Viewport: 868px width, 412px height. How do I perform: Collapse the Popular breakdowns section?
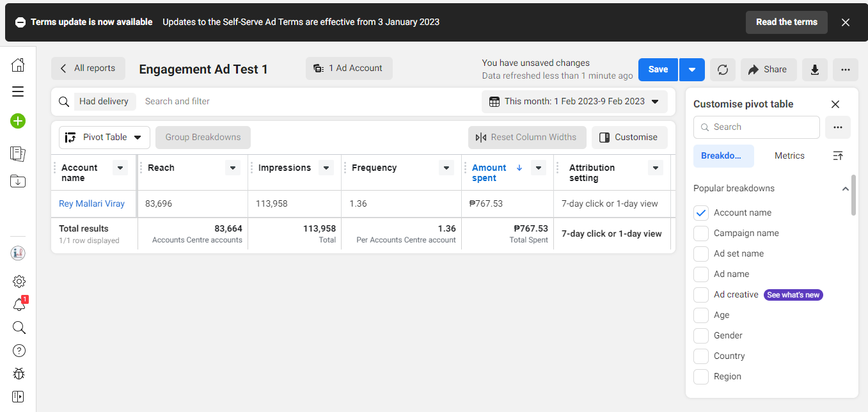coord(845,189)
